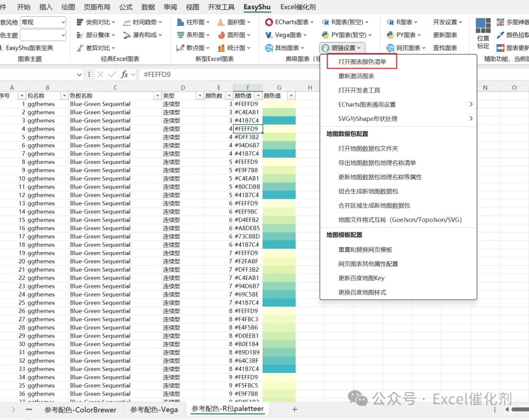This screenshot has width=529, height=420.
Task: Open the 类型 column filter dropdown
Action: click(x=200, y=96)
